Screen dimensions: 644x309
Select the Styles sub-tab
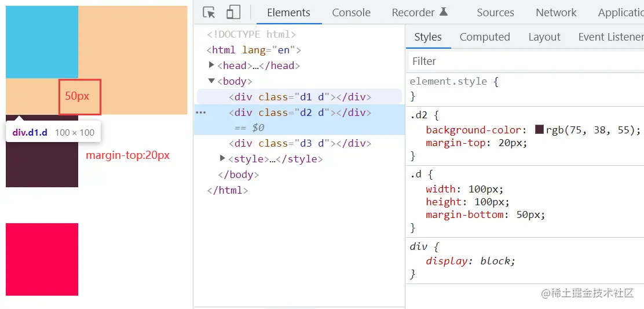point(428,37)
